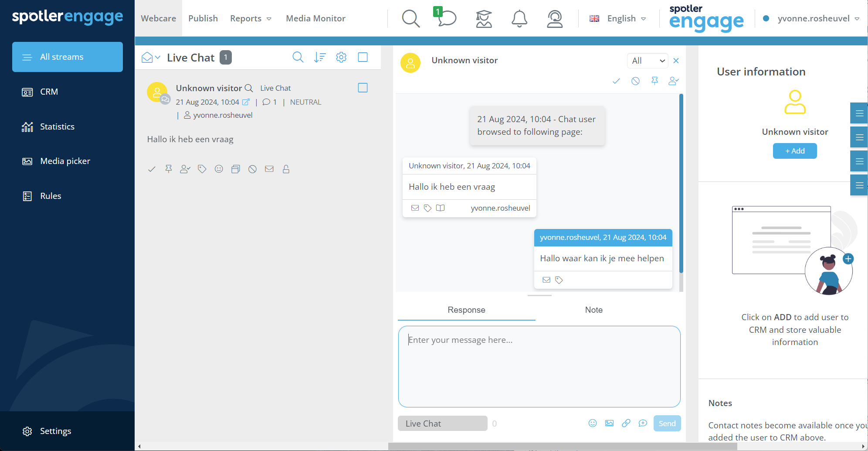This screenshot has width=868, height=451.
Task: Open the Webcare tab
Action: (159, 18)
